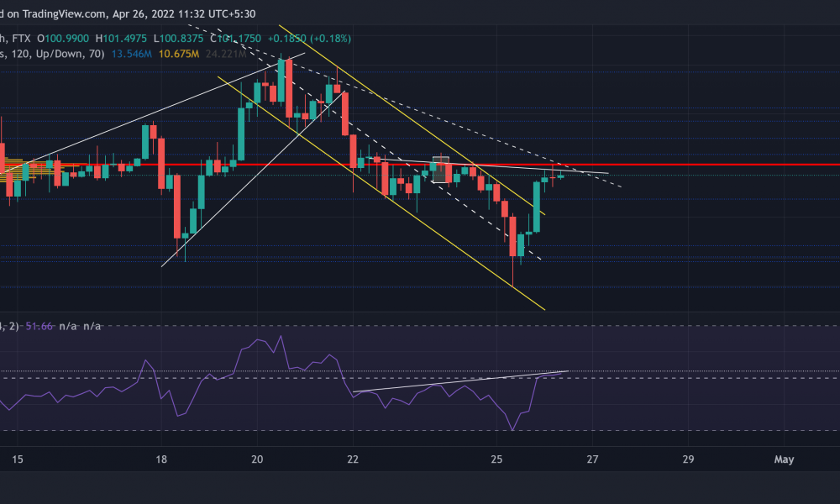Click the orange volume value 10.675M
This screenshot has height=504, width=840.
[x=179, y=54]
